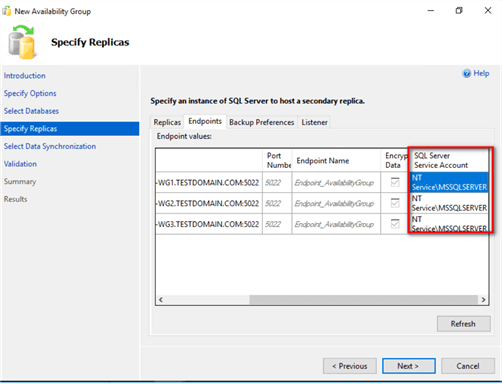
Task: Switch to the Replicas tab
Action: tap(167, 122)
